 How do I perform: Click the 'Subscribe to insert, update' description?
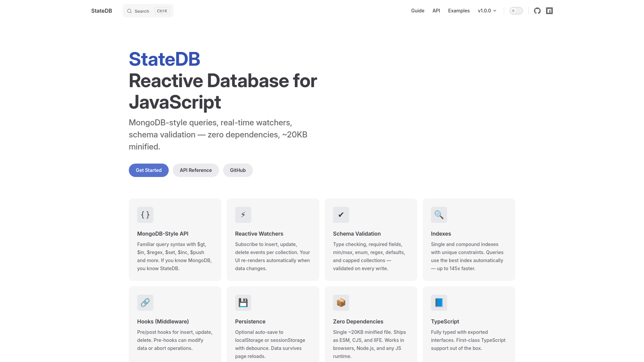point(273,256)
